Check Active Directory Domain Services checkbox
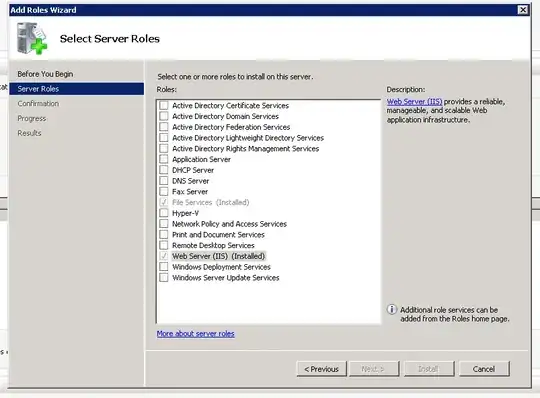The width and height of the screenshot is (540, 398). click(164, 116)
